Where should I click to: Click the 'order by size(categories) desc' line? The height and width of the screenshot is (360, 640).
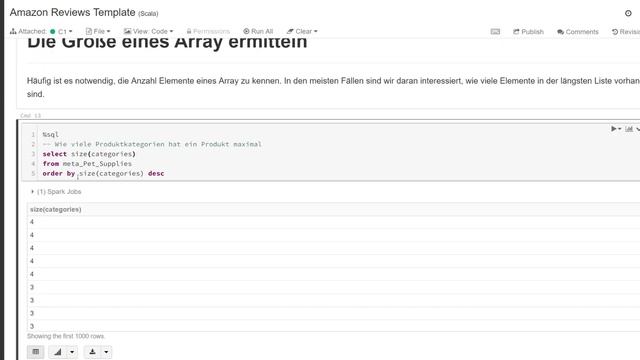103,173
